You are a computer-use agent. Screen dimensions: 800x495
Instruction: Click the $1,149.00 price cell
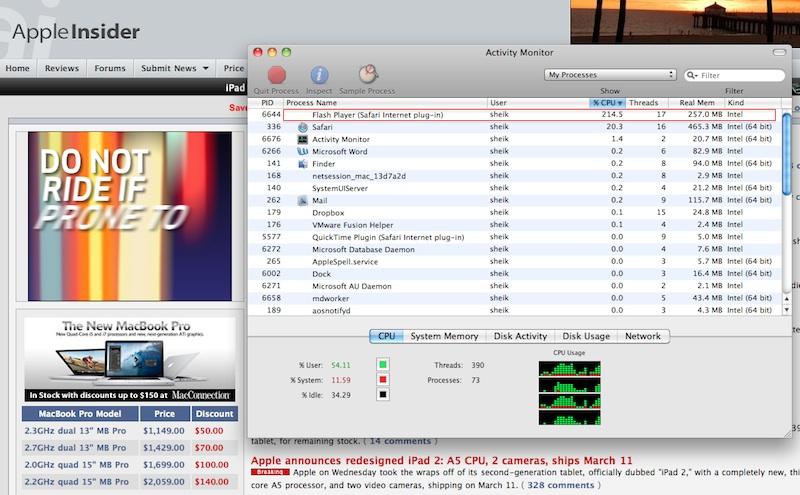click(164, 431)
